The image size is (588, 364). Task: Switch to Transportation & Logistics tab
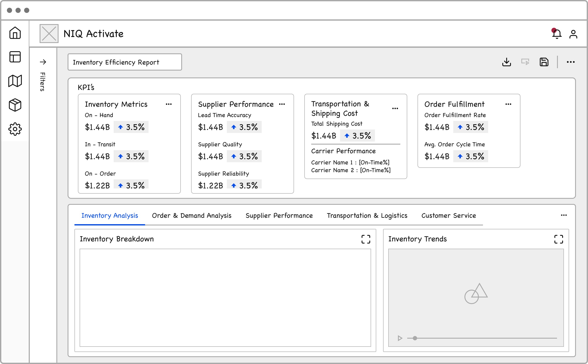click(367, 216)
